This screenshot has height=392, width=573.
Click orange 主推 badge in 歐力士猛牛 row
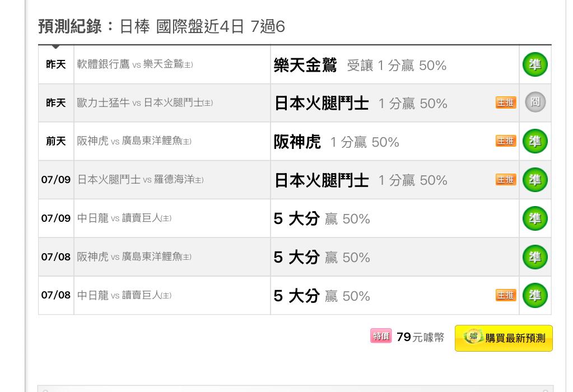tap(506, 102)
